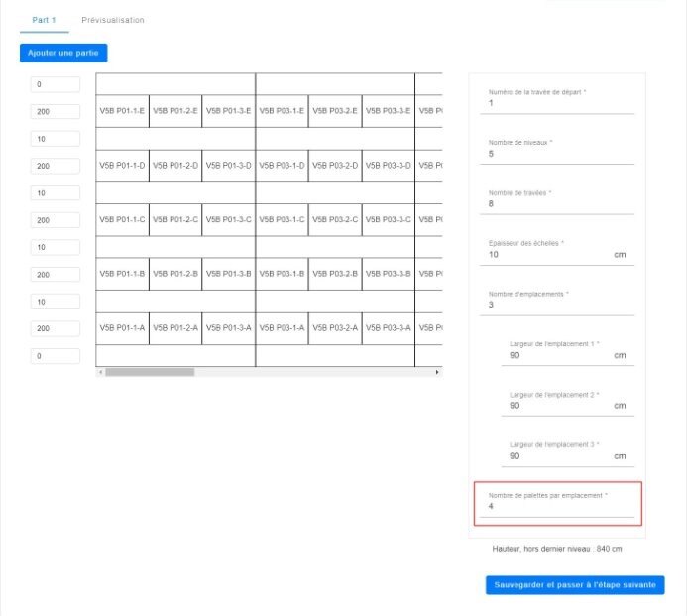Select cell V5B P01-1-E in the grid
This screenshot has width=687, height=616.
click(122, 111)
